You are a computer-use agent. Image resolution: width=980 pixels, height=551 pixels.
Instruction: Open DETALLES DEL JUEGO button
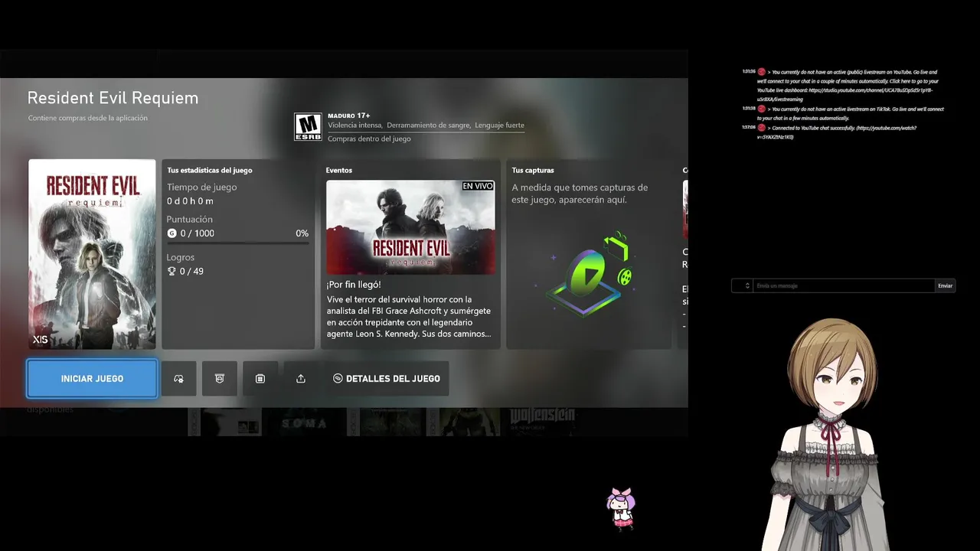coord(387,379)
